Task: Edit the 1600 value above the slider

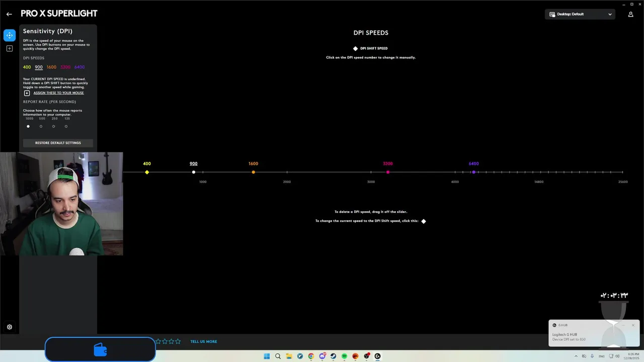Action: (x=253, y=164)
